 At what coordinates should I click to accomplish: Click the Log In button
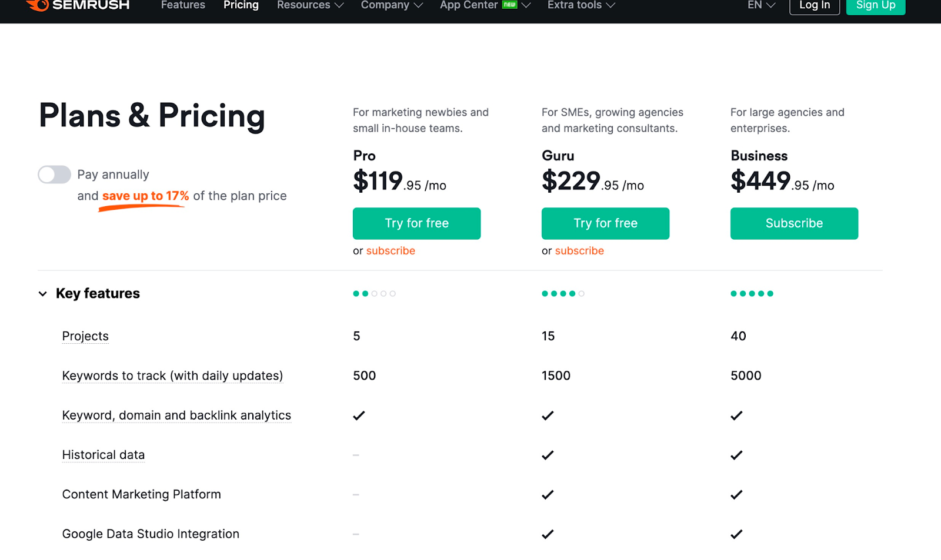tap(814, 6)
